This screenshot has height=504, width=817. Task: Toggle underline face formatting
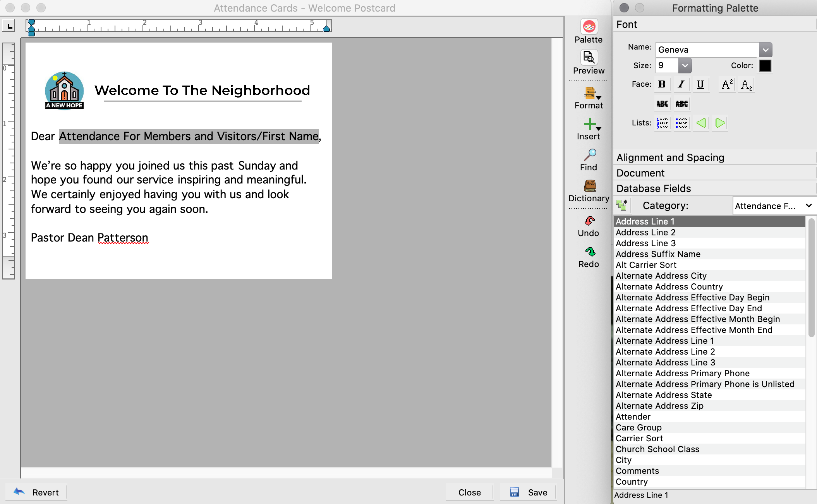tap(700, 84)
